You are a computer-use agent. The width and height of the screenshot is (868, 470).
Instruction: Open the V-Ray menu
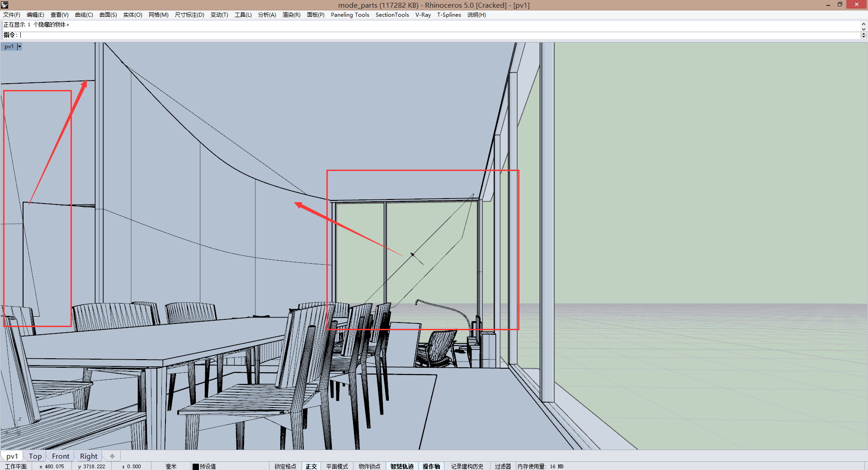(423, 15)
